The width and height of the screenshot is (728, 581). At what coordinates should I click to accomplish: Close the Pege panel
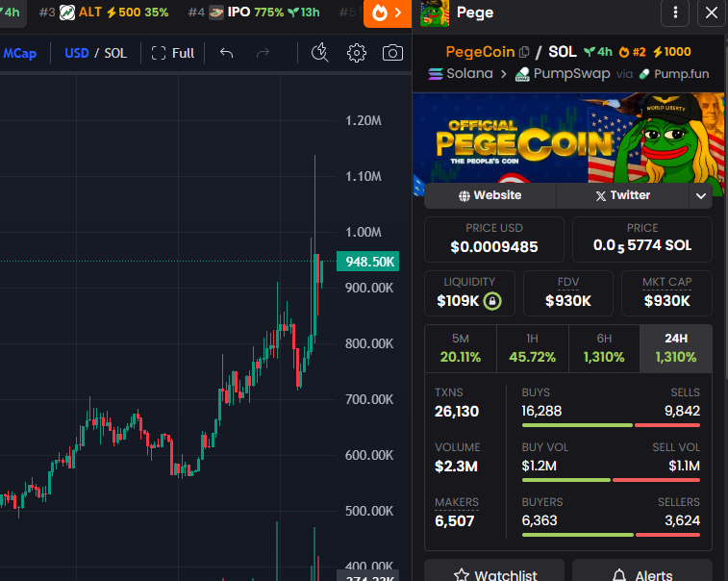click(x=712, y=13)
